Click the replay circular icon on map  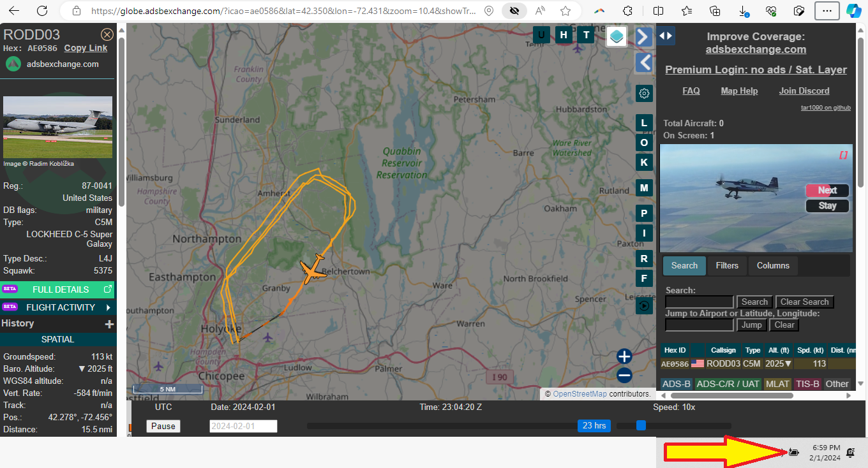[x=644, y=306]
